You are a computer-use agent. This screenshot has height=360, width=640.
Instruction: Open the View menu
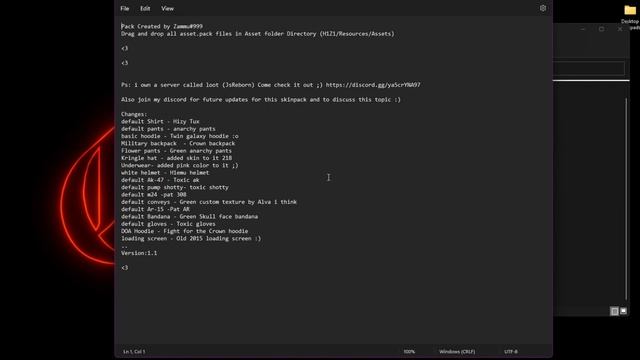(x=167, y=9)
